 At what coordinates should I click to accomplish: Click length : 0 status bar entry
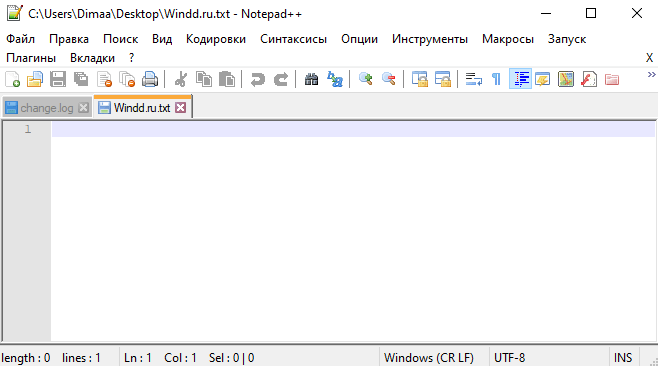pyautogui.click(x=26, y=358)
